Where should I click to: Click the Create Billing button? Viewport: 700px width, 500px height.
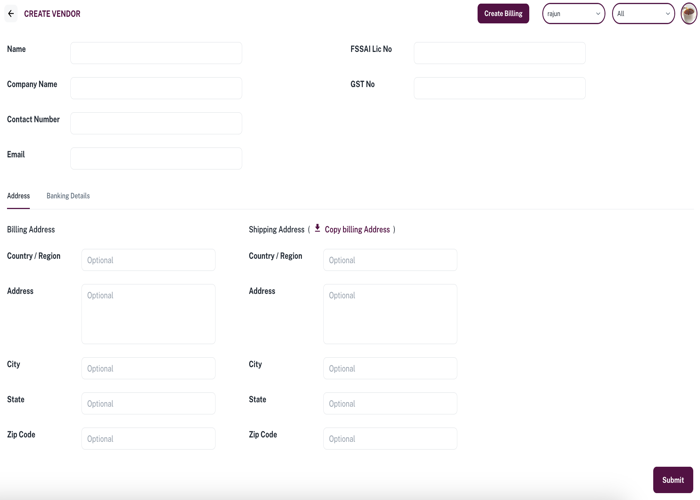503,14
